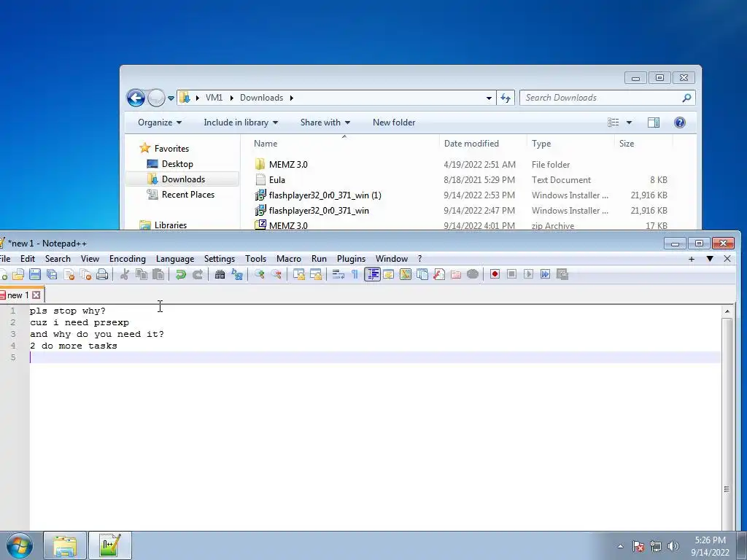Viewport: 747px width, 560px height.
Task: Open recent pages arrow beside Forward button
Action: coord(171,98)
